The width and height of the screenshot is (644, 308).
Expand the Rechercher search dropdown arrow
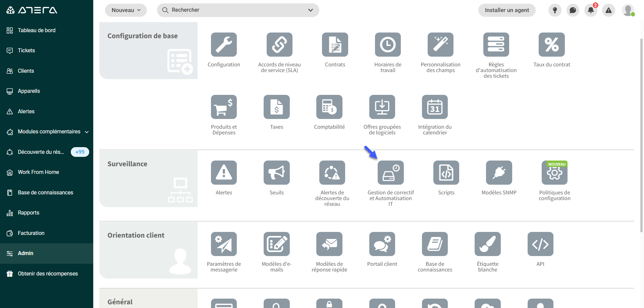click(311, 10)
